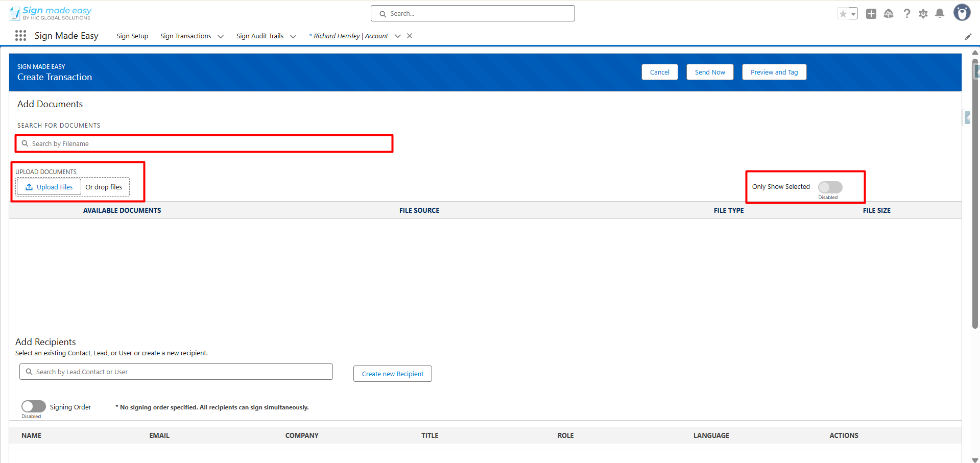Click the Favorites star icon
This screenshot has height=463, width=980.
point(843,14)
